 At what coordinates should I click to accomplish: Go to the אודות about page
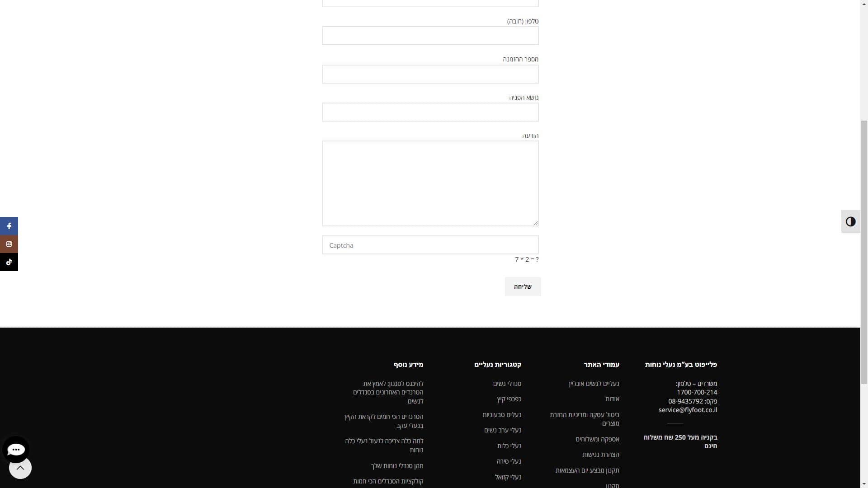612,399
